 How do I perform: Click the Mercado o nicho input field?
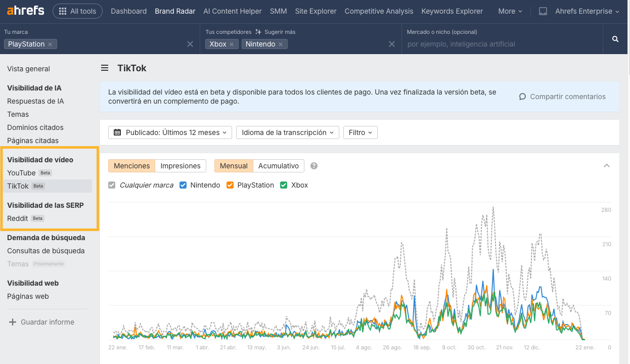coord(480,44)
